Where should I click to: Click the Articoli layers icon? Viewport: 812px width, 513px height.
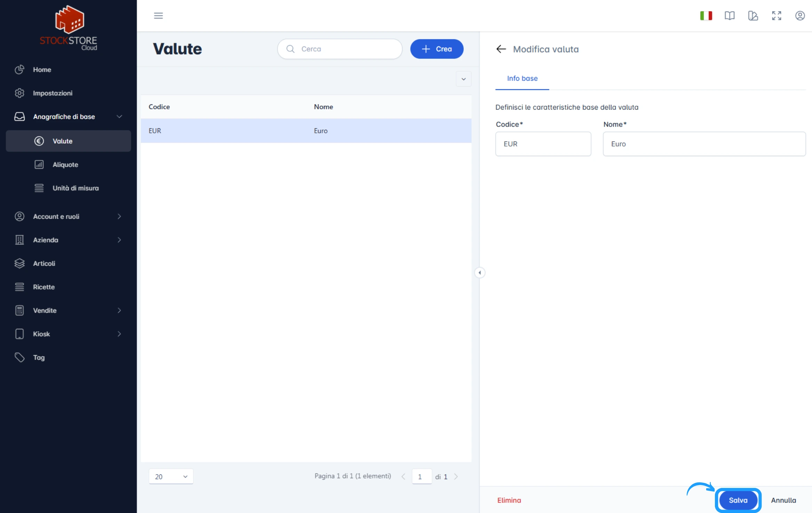click(x=19, y=263)
